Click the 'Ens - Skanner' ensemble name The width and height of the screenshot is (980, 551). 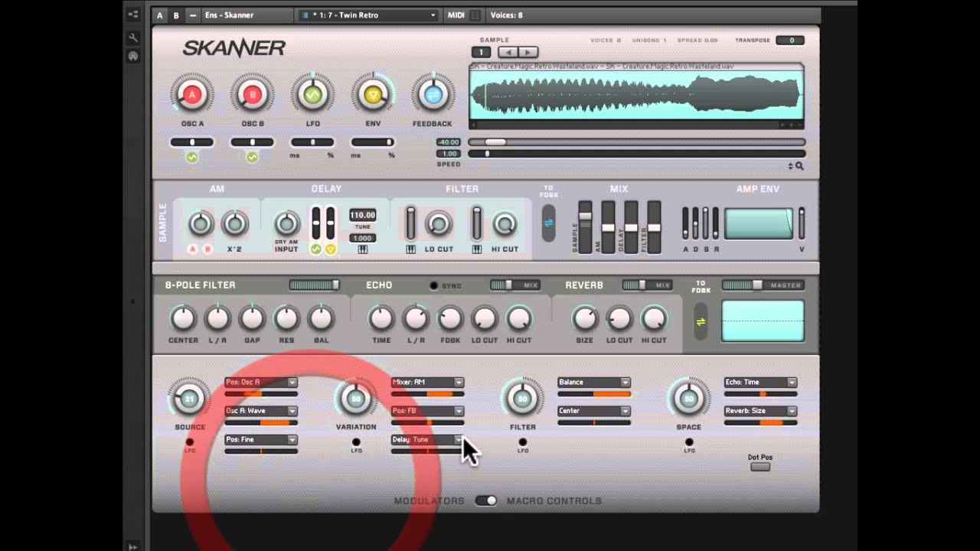coord(230,15)
